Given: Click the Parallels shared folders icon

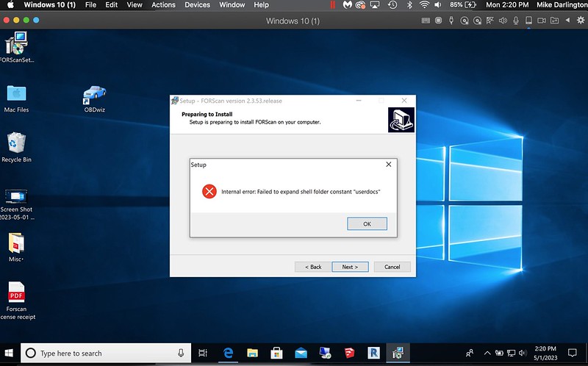Looking at the screenshot, I should 554,21.
